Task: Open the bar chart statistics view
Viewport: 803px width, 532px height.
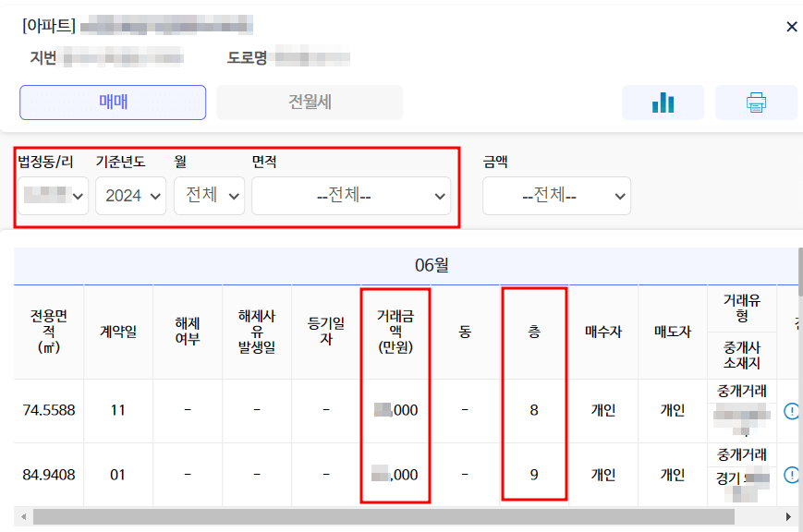Action: coord(663,102)
